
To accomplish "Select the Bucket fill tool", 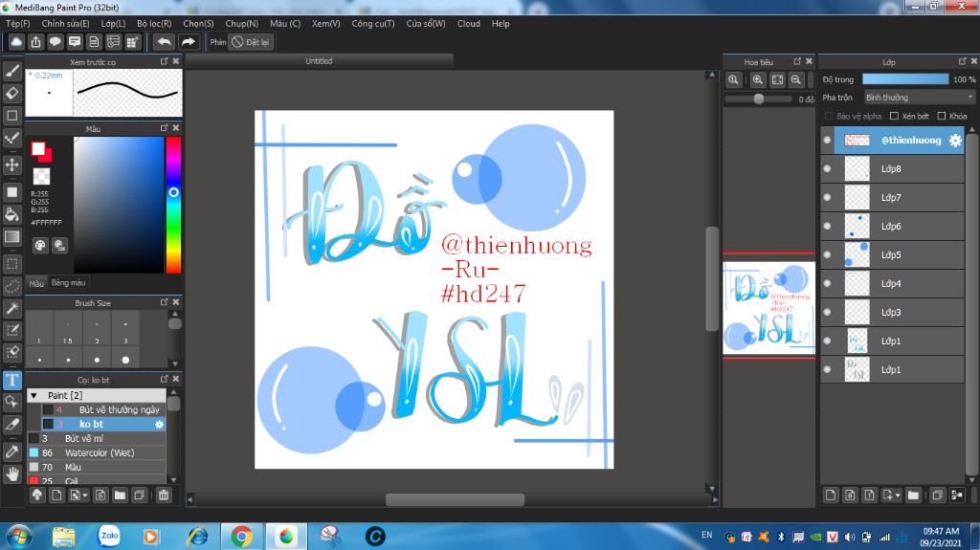I will pos(11,214).
